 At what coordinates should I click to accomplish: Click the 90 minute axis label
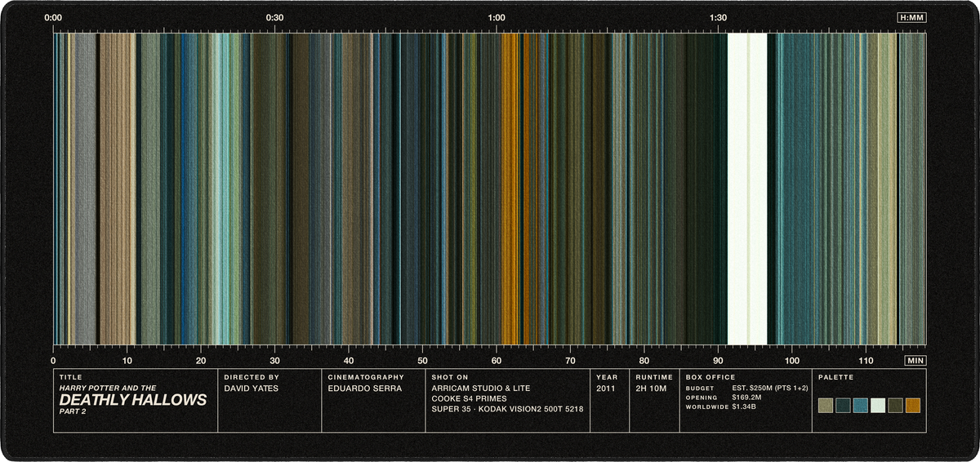coord(718,360)
